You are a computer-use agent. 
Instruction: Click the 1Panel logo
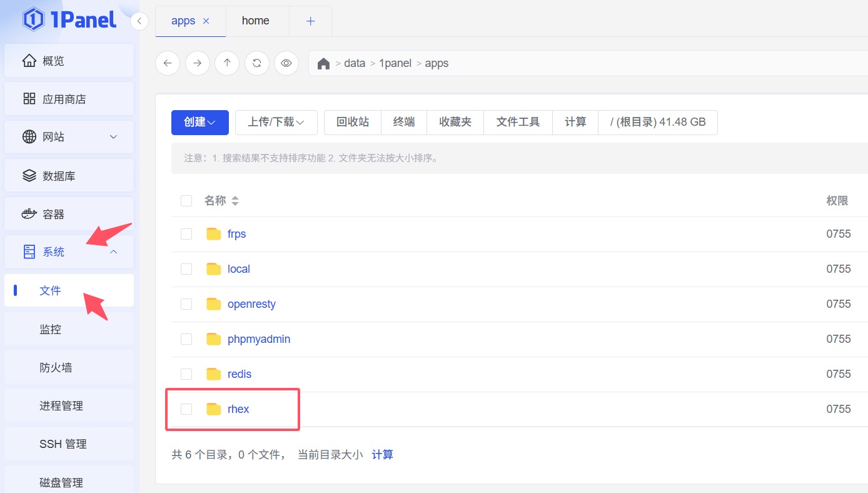click(x=69, y=19)
